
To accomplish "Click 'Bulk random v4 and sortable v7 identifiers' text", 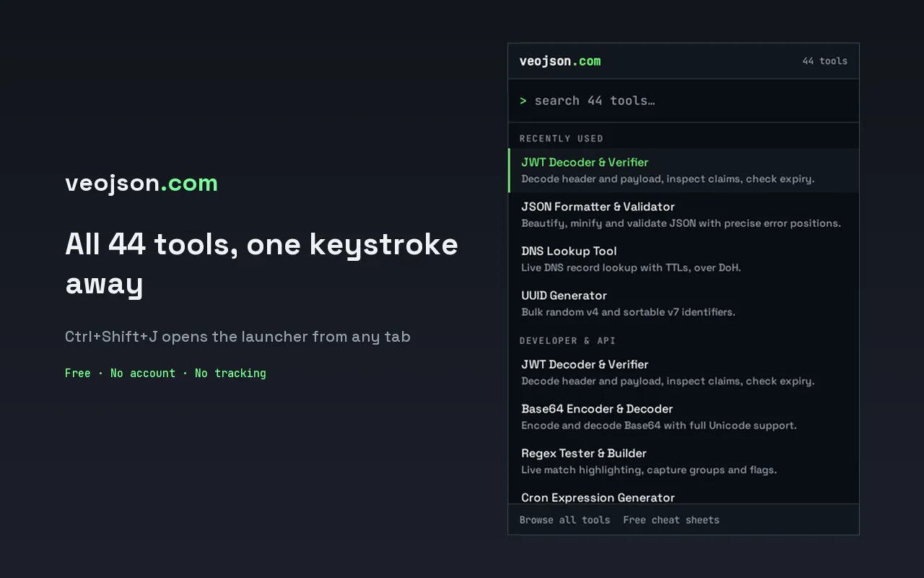I will coord(628,312).
